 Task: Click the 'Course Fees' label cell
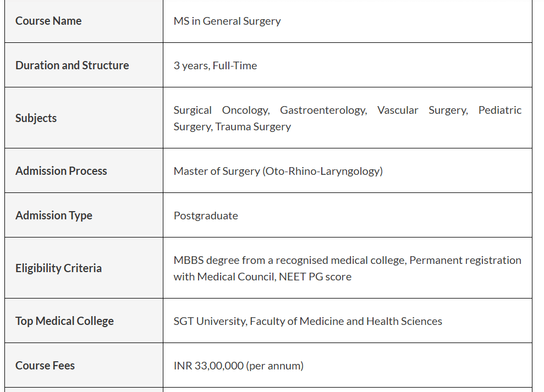[45, 366]
